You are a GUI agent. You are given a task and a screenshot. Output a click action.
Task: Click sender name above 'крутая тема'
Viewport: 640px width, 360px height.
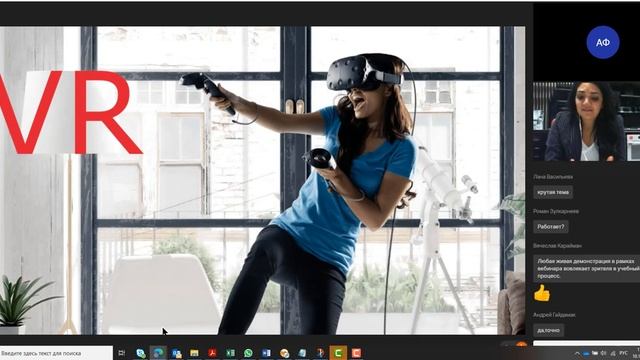pos(553,177)
